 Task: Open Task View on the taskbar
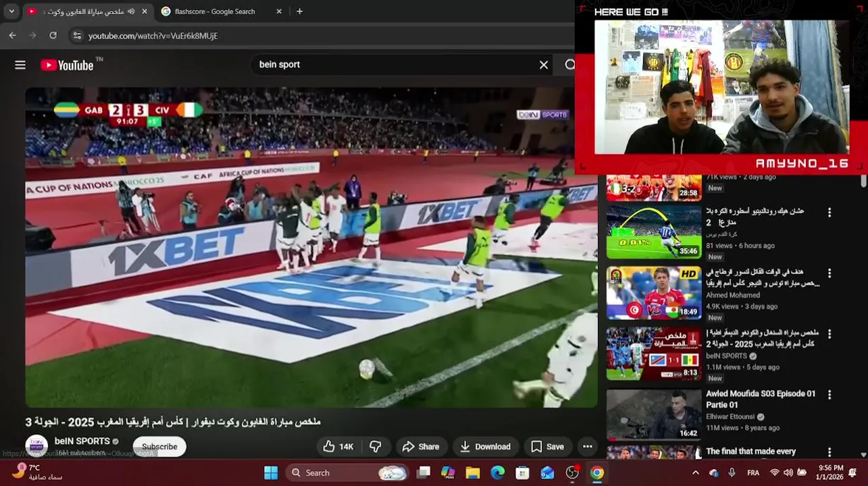click(424, 473)
